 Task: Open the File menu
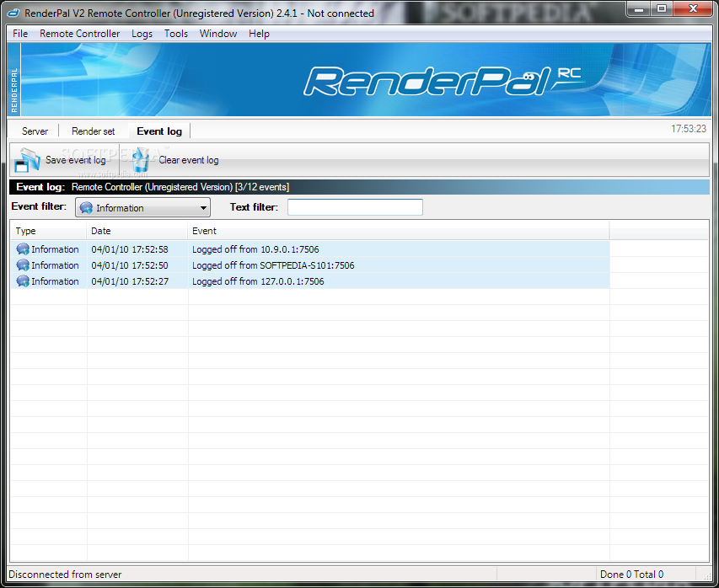click(x=20, y=34)
